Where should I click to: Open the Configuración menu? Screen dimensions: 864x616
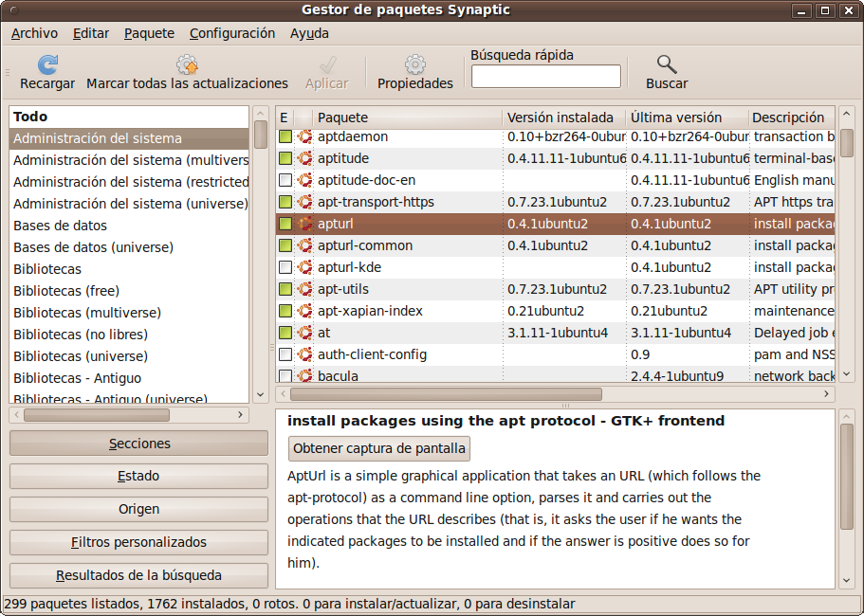[x=232, y=33]
